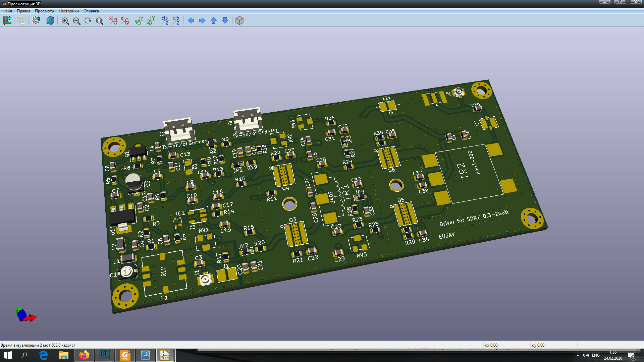Click the reload board icon

7,20
